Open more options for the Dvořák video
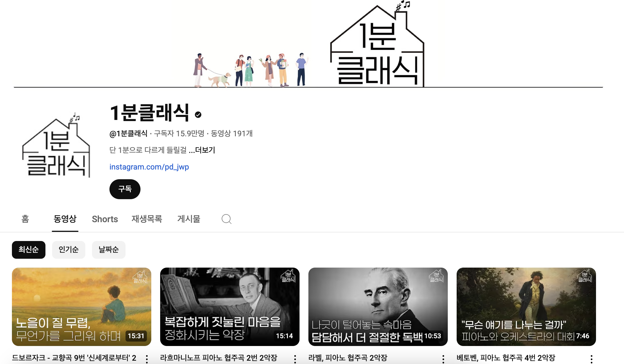 point(147,359)
